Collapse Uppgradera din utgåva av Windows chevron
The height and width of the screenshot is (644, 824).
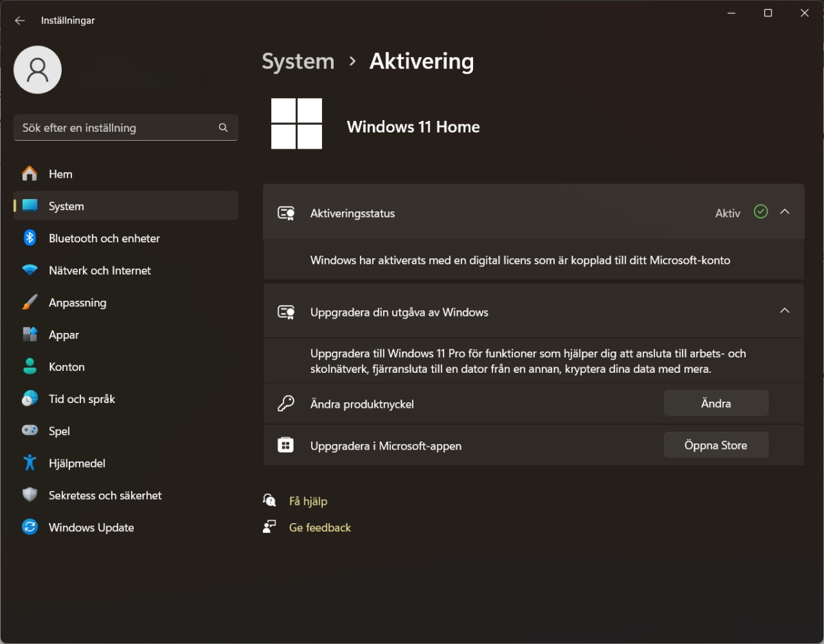pos(785,311)
